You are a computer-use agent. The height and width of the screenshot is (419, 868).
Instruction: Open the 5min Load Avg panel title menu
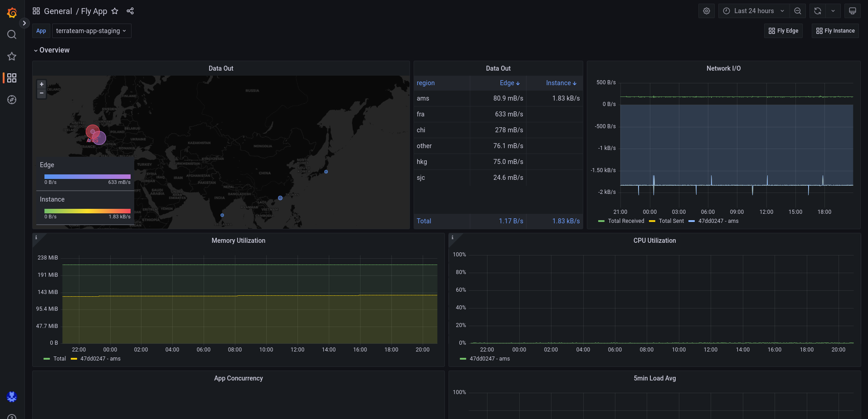[x=654, y=378]
